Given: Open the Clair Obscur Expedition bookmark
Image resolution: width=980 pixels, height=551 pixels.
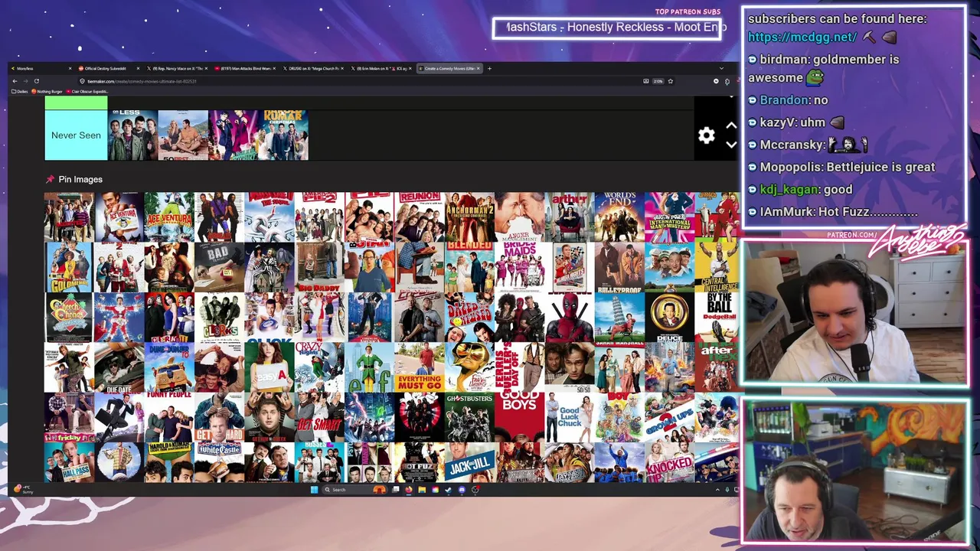Looking at the screenshot, I should 88,91.
